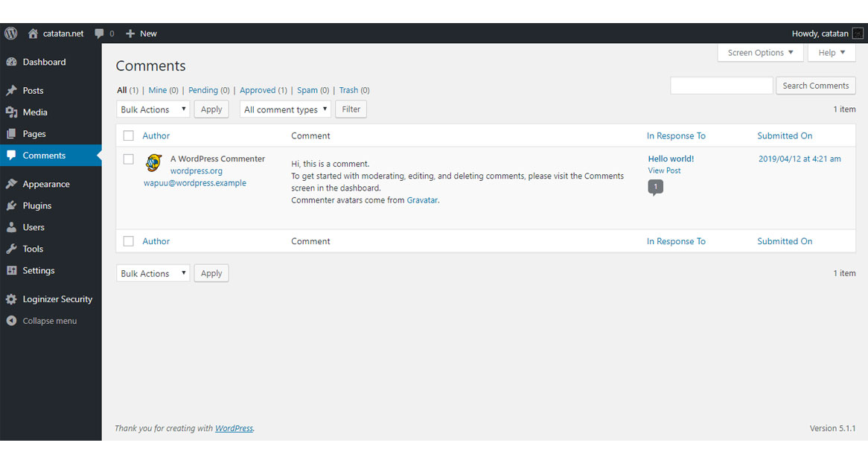
Task: Click the Loginizer Security gear icon
Action: click(10, 299)
